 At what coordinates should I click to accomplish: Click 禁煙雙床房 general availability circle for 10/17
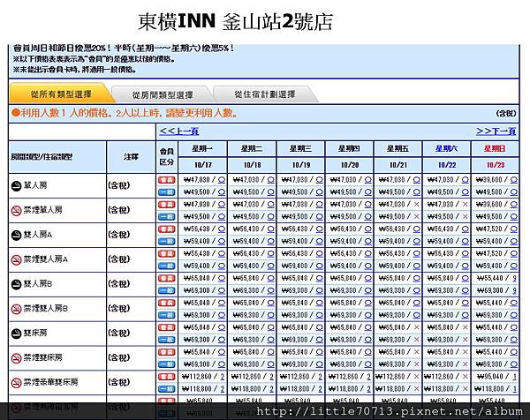point(222,364)
